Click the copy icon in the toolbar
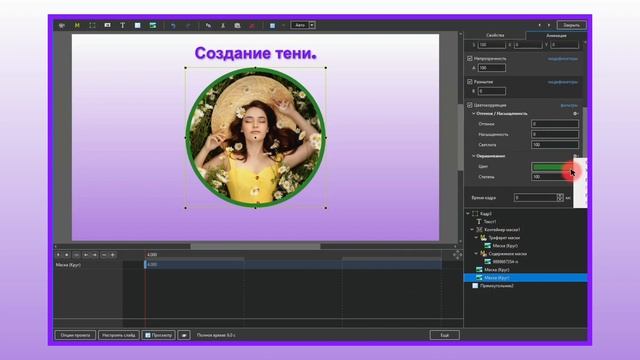Screen dimensions: 640x360 point(208,25)
